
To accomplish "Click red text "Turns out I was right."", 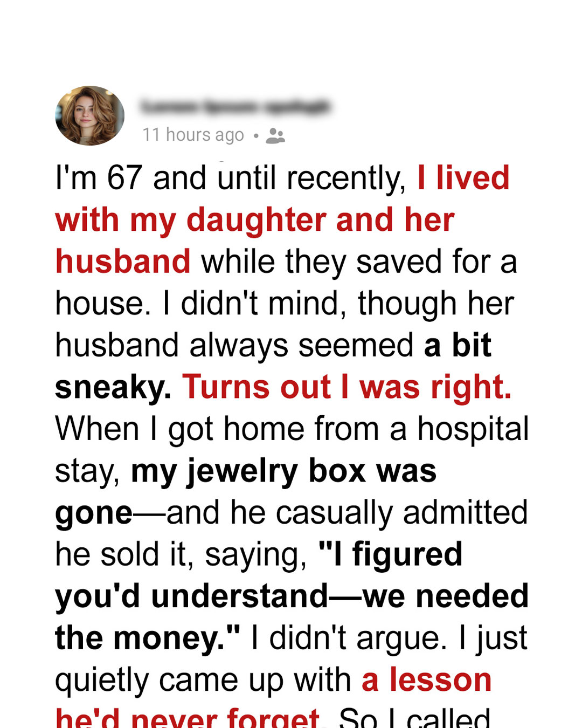I will coord(347,387).
